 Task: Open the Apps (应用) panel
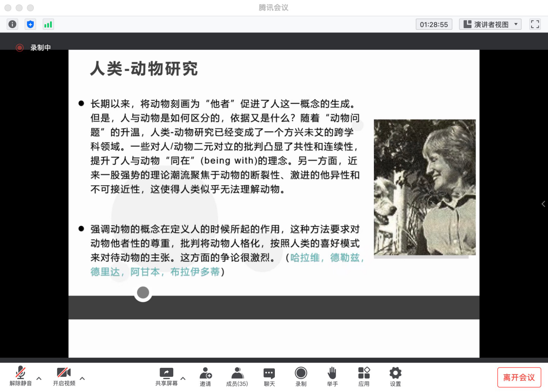(x=364, y=376)
